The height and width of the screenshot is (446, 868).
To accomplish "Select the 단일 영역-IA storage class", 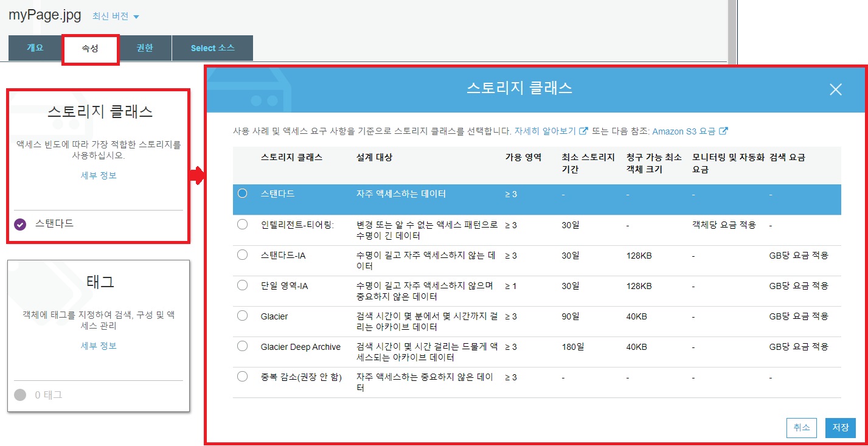I will click(242, 285).
